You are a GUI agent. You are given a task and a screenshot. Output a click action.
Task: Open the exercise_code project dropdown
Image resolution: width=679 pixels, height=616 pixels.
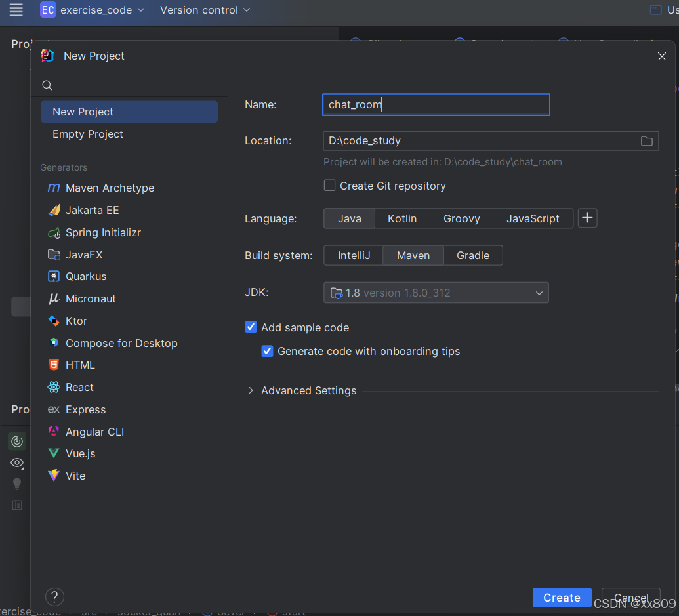[x=102, y=10]
